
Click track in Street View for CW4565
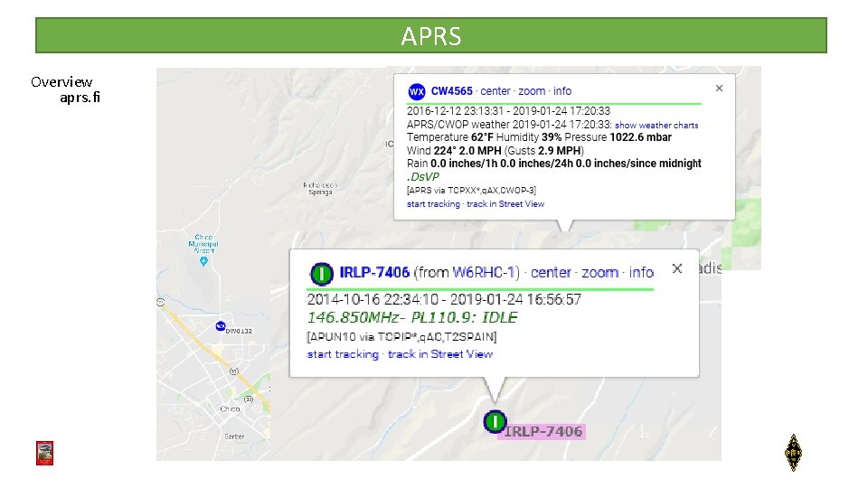(x=505, y=204)
